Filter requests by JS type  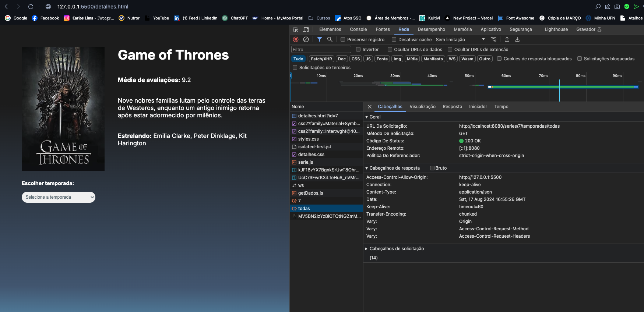(x=368, y=59)
